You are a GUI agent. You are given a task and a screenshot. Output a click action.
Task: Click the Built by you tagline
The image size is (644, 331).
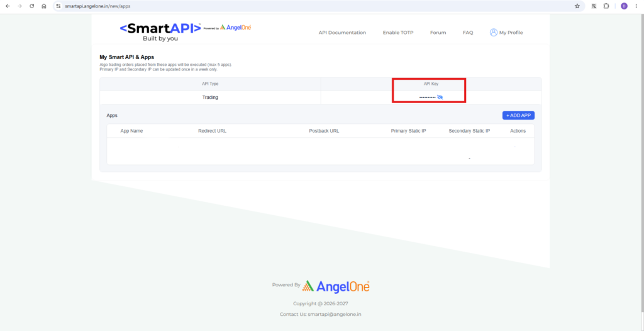(x=160, y=38)
